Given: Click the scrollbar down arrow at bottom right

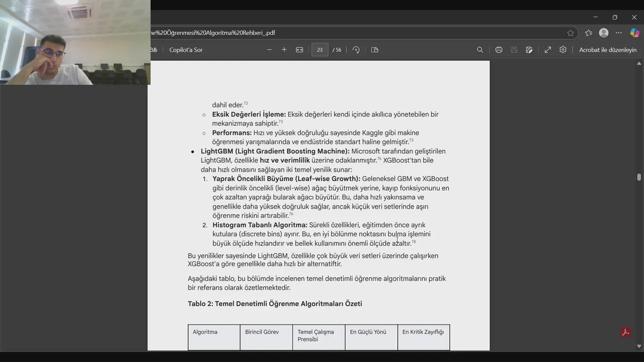Looking at the screenshot, I should [x=639, y=346].
